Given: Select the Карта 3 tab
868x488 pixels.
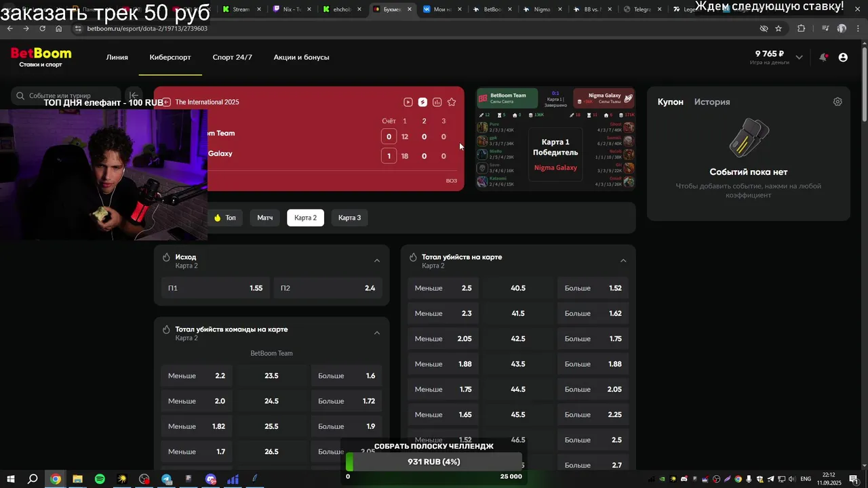Looking at the screenshot, I should click(x=350, y=218).
